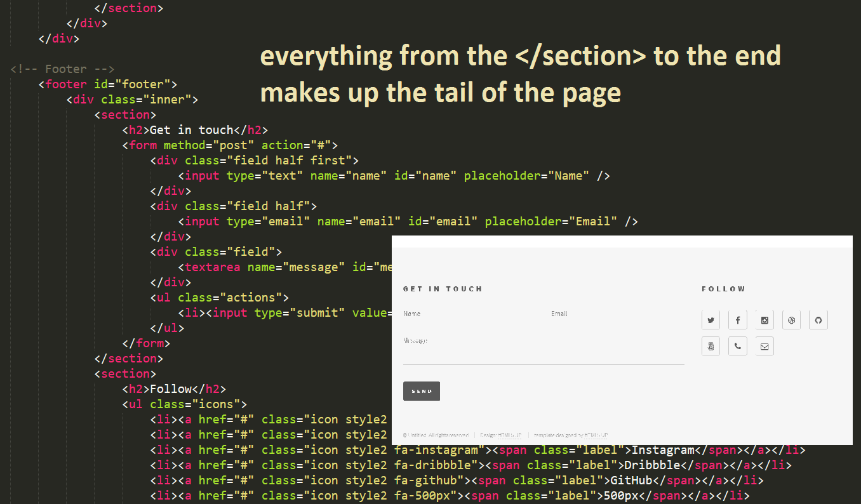Screen dimensions: 861x504
Task: Click the 'Follow' heading in preview
Action: [724, 289]
